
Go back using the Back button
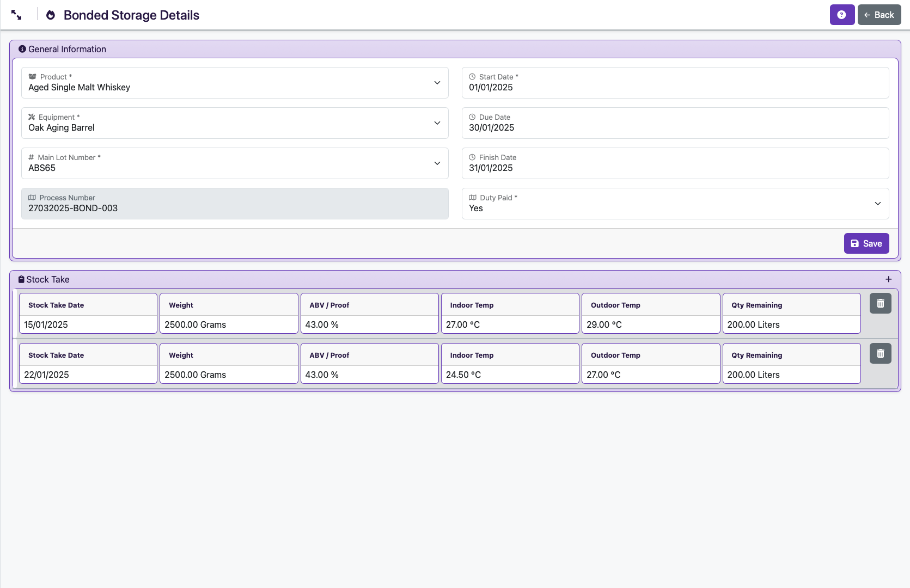(x=879, y=15)
